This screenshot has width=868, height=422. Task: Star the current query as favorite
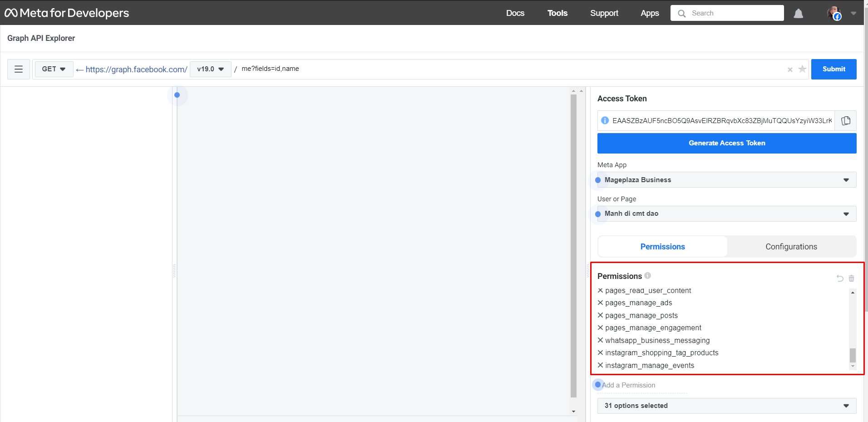tap(802, 69)
